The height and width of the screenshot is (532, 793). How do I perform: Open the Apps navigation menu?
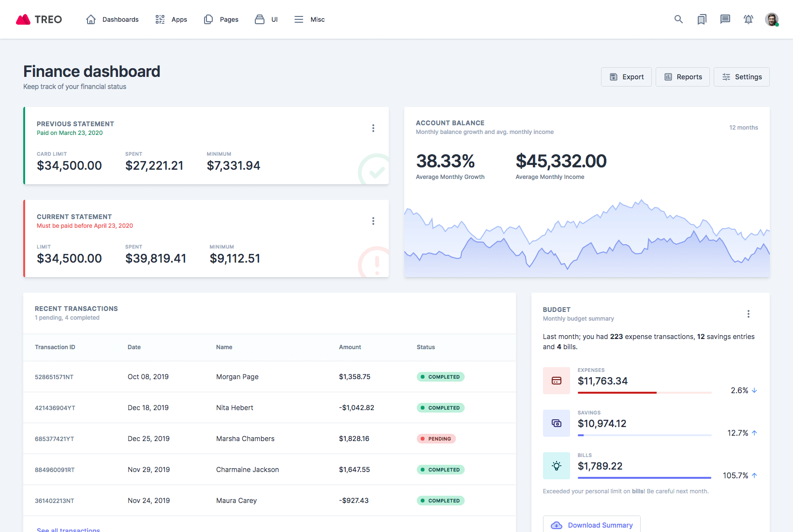click(171, 19)
